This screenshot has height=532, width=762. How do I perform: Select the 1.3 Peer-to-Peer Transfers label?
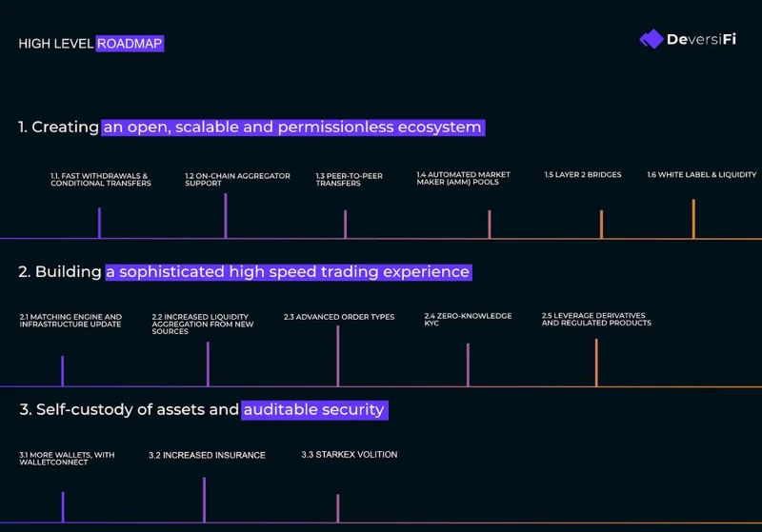[x=349, y=180]
